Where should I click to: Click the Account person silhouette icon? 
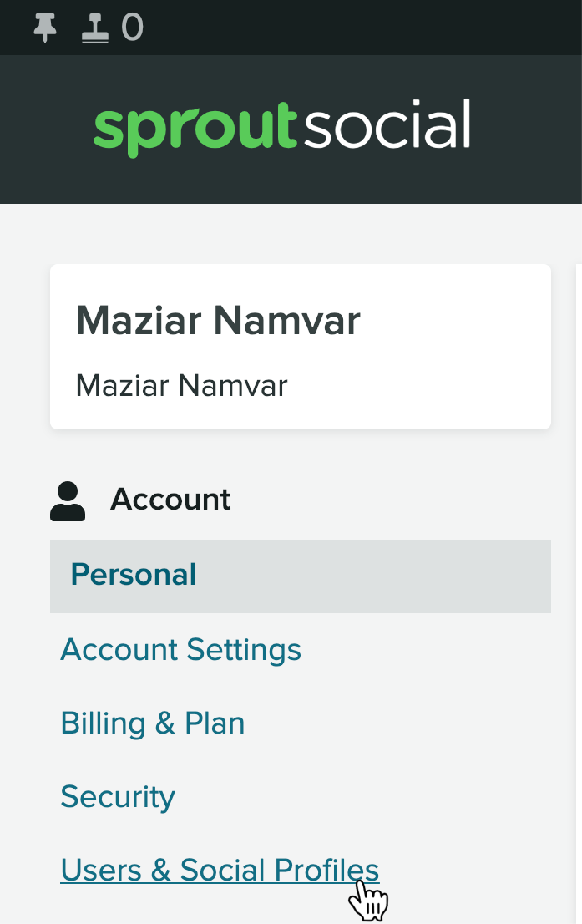(68, 501)
